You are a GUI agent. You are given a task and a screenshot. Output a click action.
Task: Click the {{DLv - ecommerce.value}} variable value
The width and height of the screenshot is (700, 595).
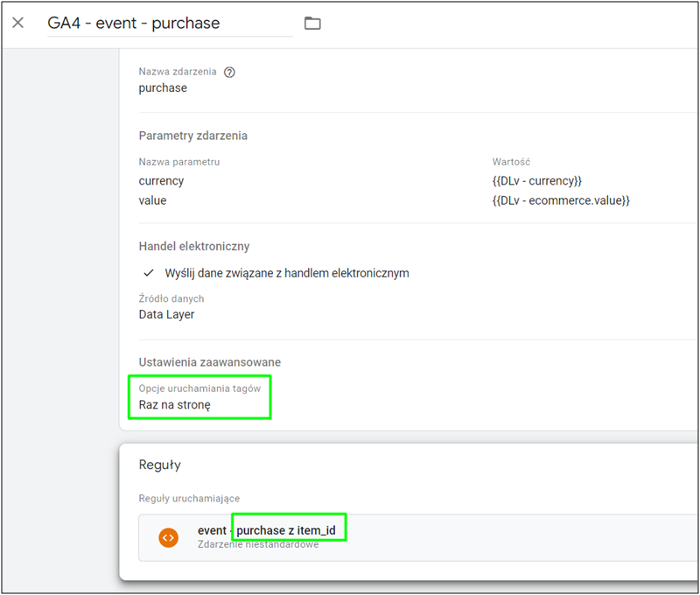(560, 200)
